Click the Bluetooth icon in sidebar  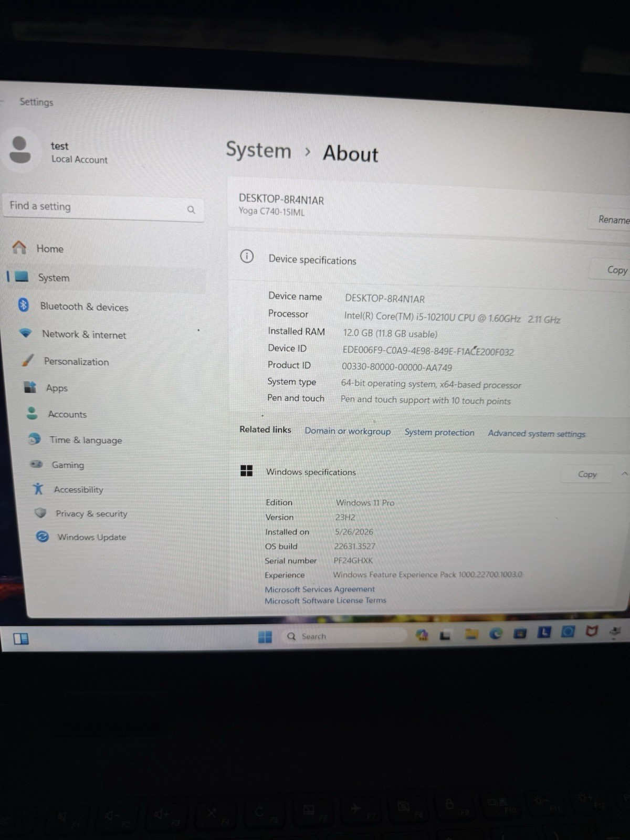(24, 304)
